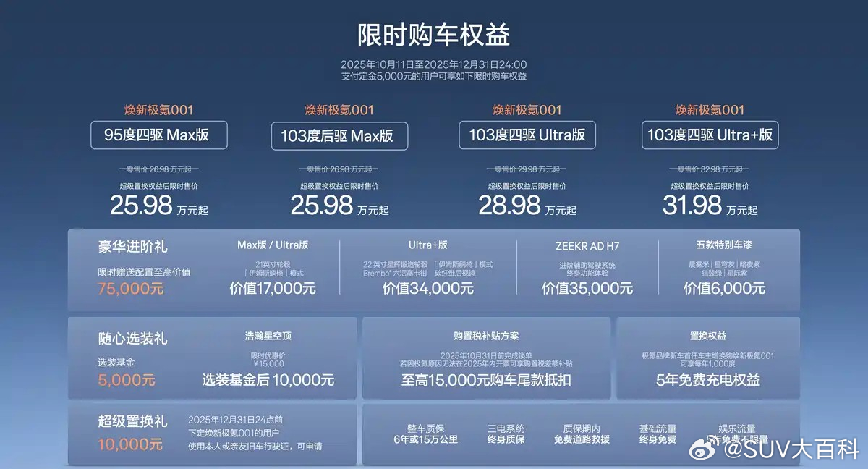Click the orange 75,000元 amount
This screenshot has width=868, height=469.
click(x=131, y=289)
